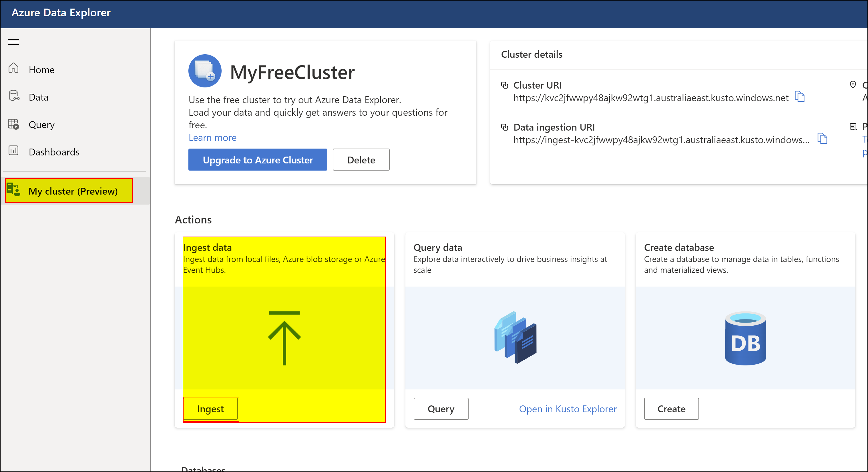Image resolution: width=868 pixels, height=472 pixels.
Task: Click the Create database card title
Action: coord(679,248)
